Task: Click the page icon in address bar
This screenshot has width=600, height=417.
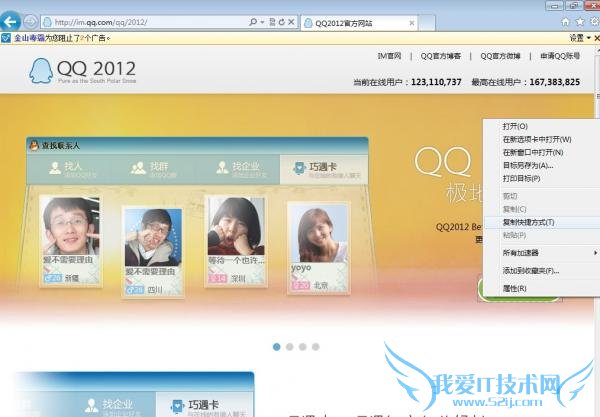Action: pos(47,22)
